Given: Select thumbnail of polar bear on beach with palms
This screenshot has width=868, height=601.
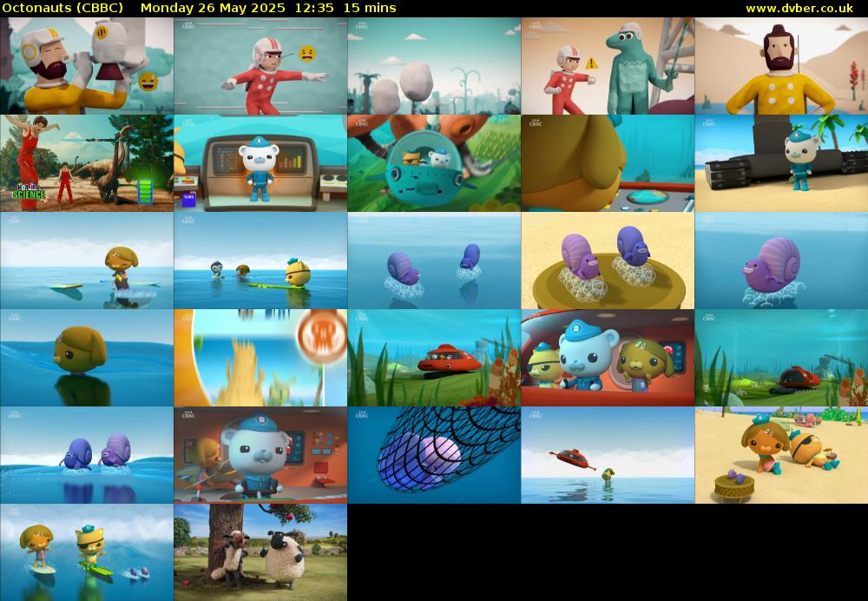Looking at the screenshot, I should point(782,163).
